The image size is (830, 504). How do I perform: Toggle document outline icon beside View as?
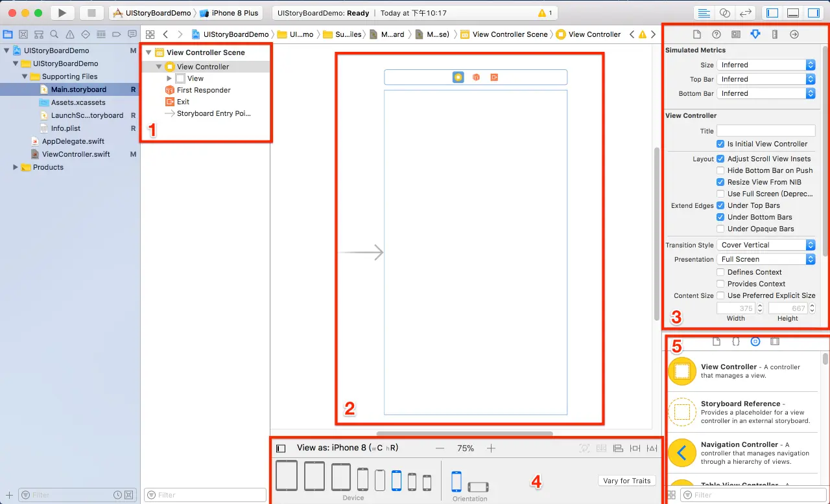[x=281, y=448]
